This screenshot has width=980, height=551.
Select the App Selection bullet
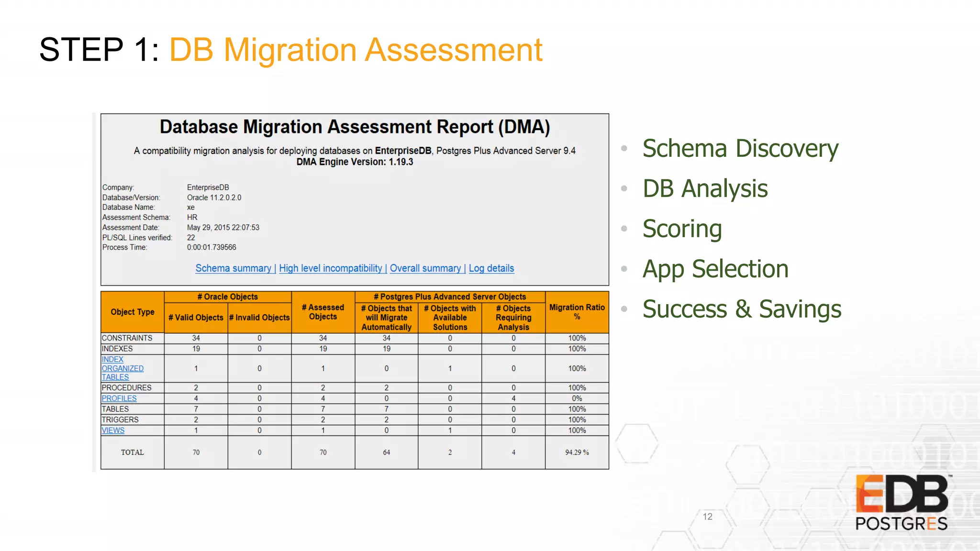click(715, 269)
